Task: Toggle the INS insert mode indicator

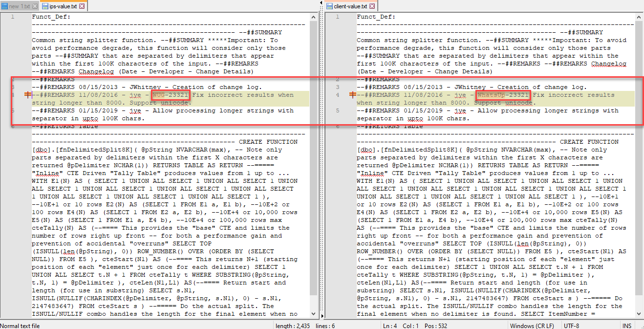Action: [x=626, y=326]
